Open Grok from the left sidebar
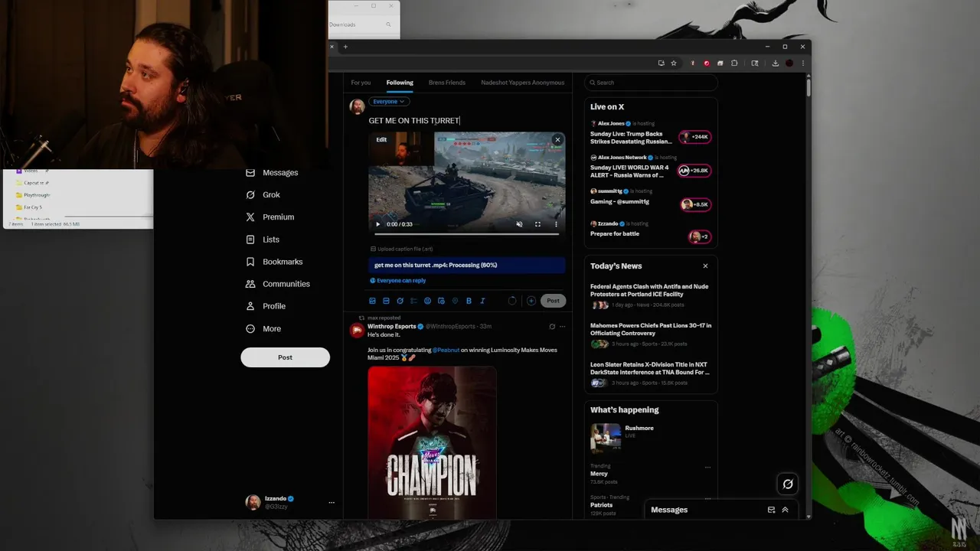Image resolution: width=980 pixels, height=551 pixels. [263, 195]
